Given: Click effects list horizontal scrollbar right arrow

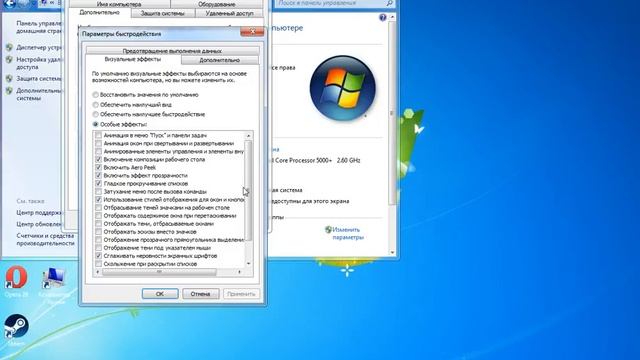Looking at the screenshot, I should coord(240,272).
